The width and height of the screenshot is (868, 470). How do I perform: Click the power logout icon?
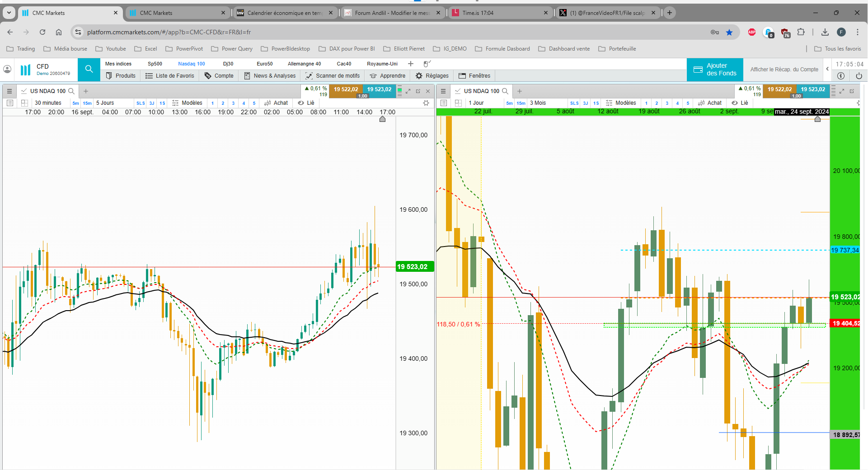click(859, 76)
